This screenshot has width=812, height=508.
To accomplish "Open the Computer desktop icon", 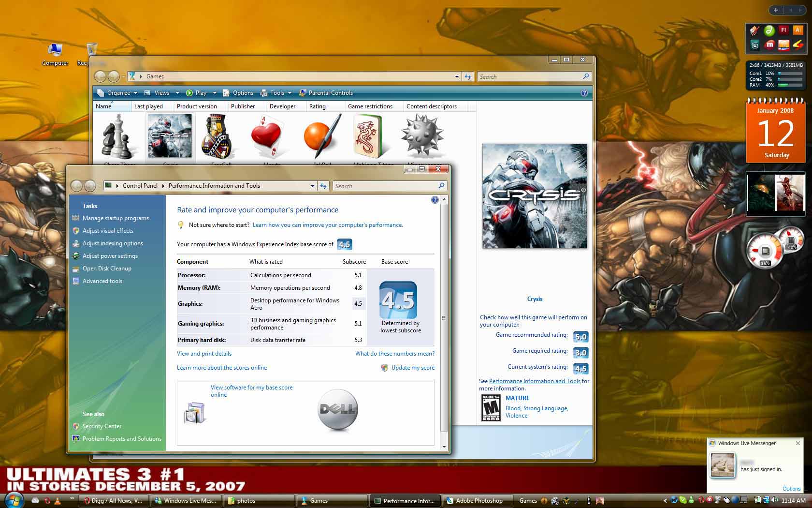I will (x=55, y=54).
